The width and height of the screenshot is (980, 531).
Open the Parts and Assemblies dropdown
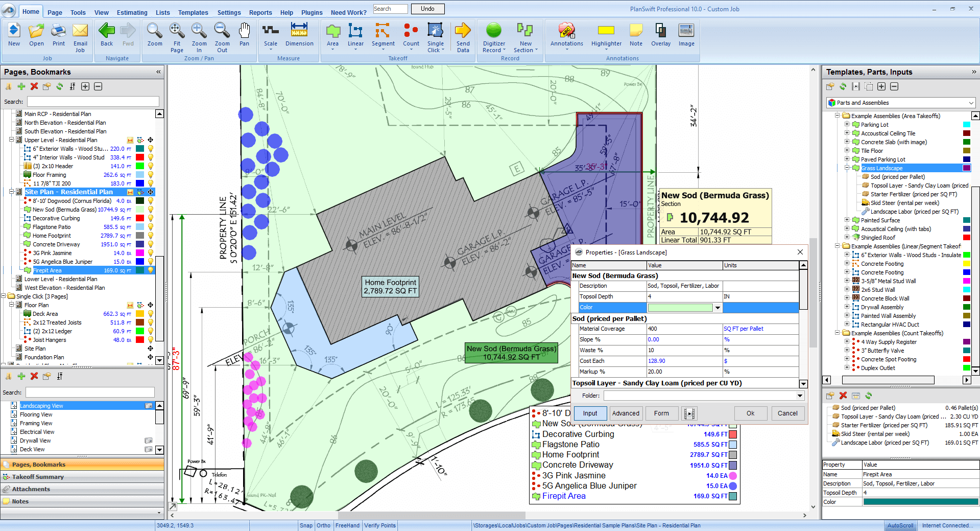(970, 102)
